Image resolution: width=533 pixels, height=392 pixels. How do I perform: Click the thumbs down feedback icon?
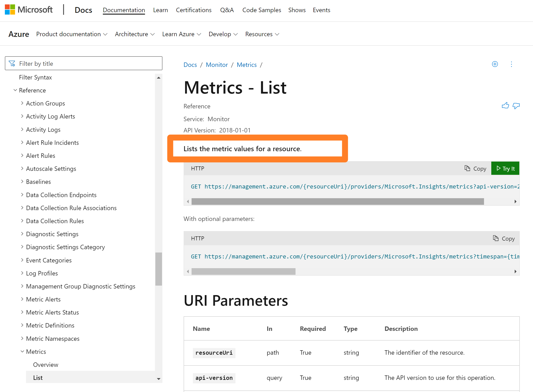(x=516, y=106)
